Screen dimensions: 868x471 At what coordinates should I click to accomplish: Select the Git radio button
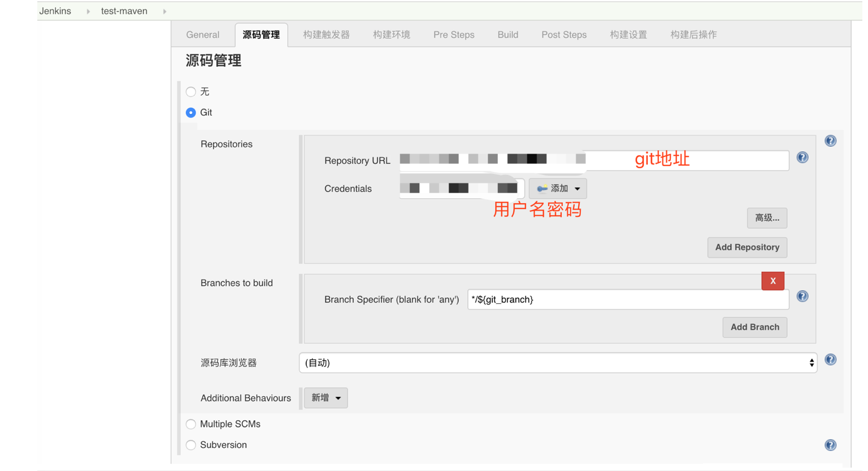(191, 112)
